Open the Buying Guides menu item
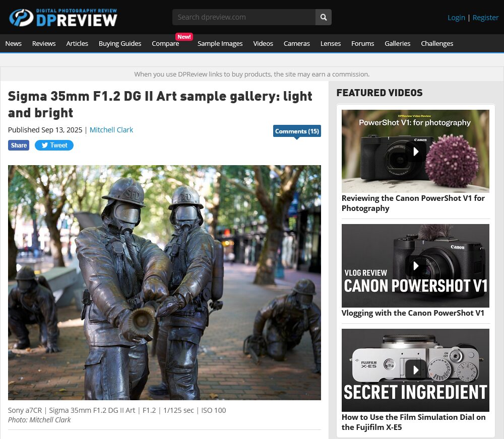504x439 pixels. click(x=120, y=43)
